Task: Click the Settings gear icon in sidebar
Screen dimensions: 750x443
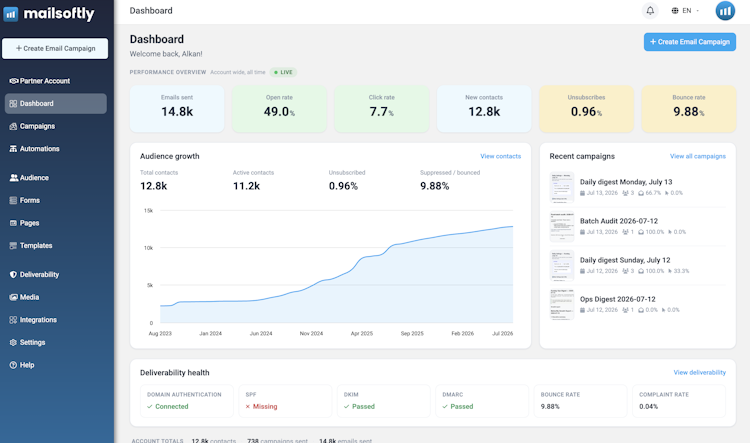Action: click(x=13, y=343)
